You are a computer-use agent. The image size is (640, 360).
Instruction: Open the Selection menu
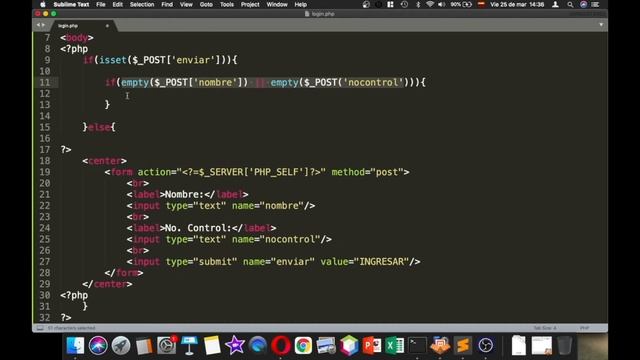pyautogui.click(x=142, y=4)
